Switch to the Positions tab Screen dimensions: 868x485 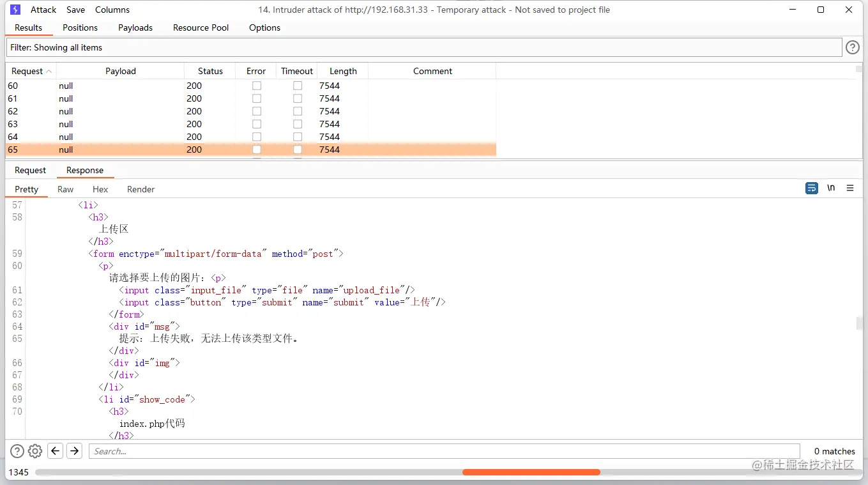point(80,27)
